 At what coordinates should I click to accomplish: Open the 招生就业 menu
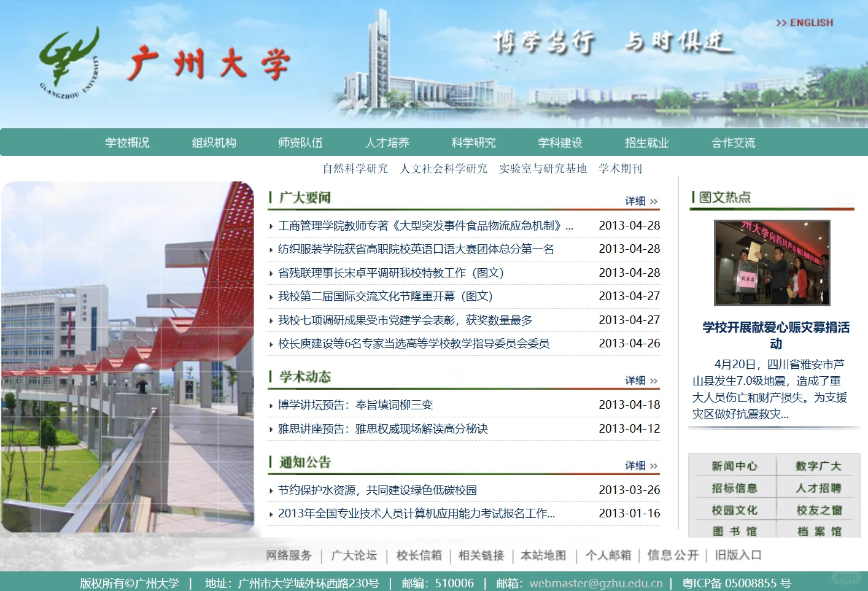(646, 142)
